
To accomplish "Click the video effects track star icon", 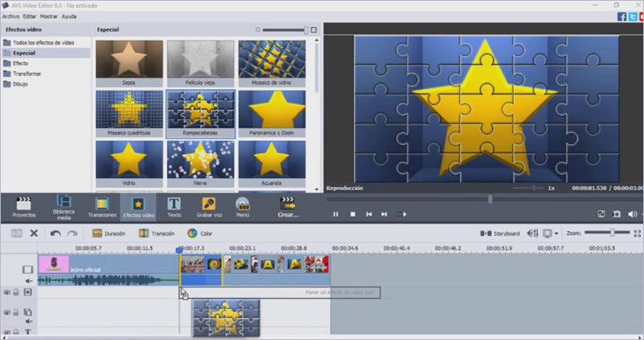I will tap(27, 292).
